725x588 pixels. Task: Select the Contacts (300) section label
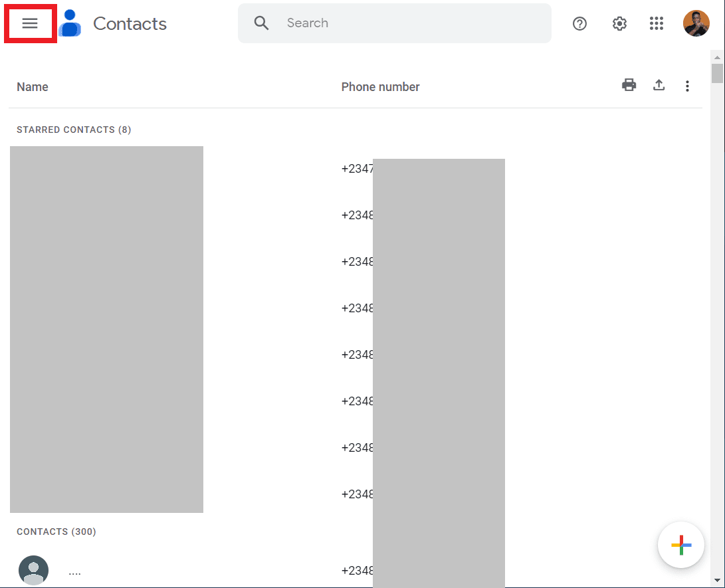(x=56, y=532)
